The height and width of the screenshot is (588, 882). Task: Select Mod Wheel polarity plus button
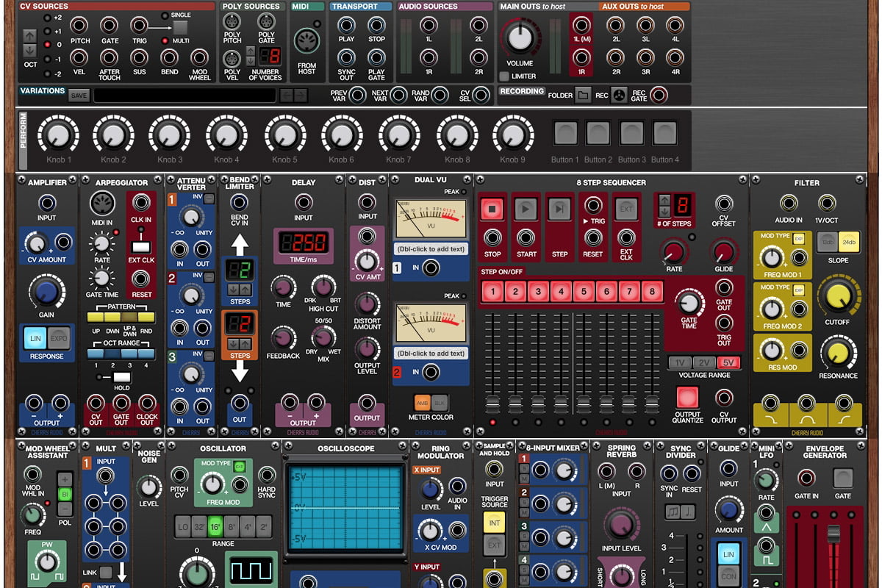tap(65, 478)
